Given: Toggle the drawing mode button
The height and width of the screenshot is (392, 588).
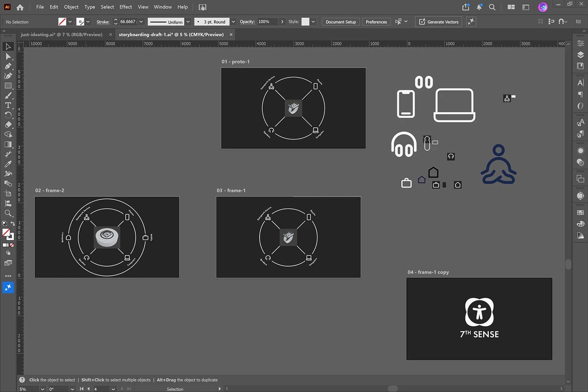Looking at the screenshot, I should click(8, 253).
